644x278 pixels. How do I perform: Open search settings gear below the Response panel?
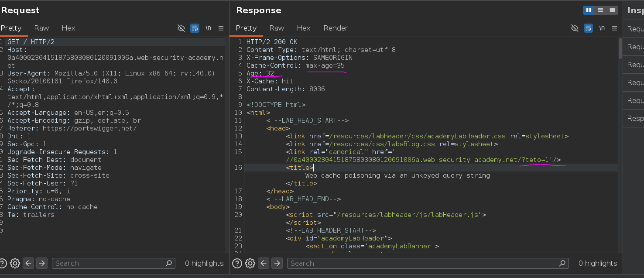[250, 263]
